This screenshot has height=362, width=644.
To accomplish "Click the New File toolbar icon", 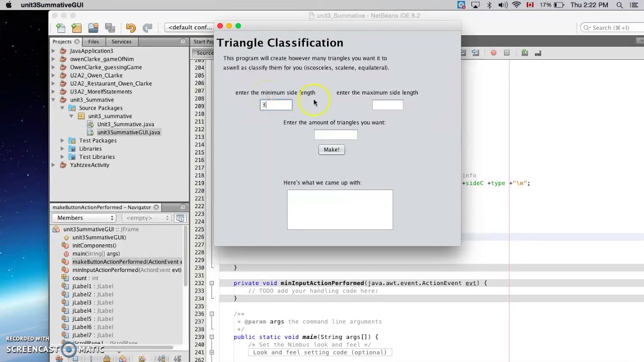I will point(60,28).
